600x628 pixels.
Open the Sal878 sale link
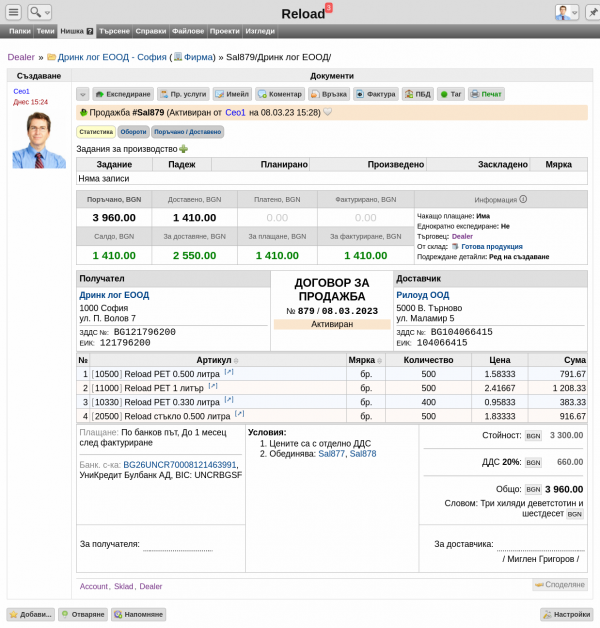tap(363, 454)
